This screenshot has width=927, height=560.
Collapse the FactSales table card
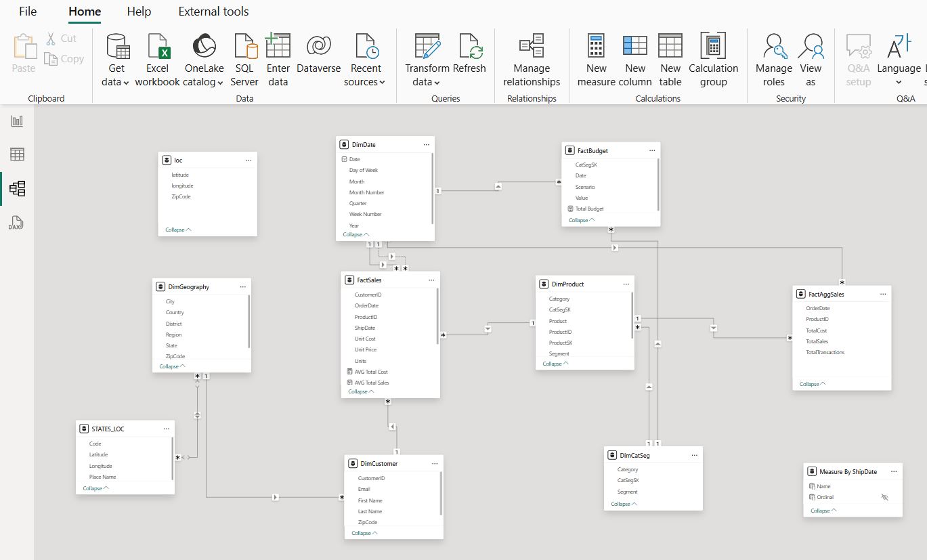pos(360,391)
